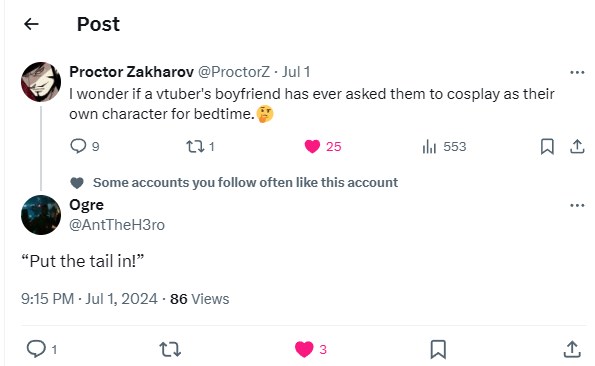View analytics showing 553 views
This screenshot has width=595, height=366.
[x=444, y=146]
